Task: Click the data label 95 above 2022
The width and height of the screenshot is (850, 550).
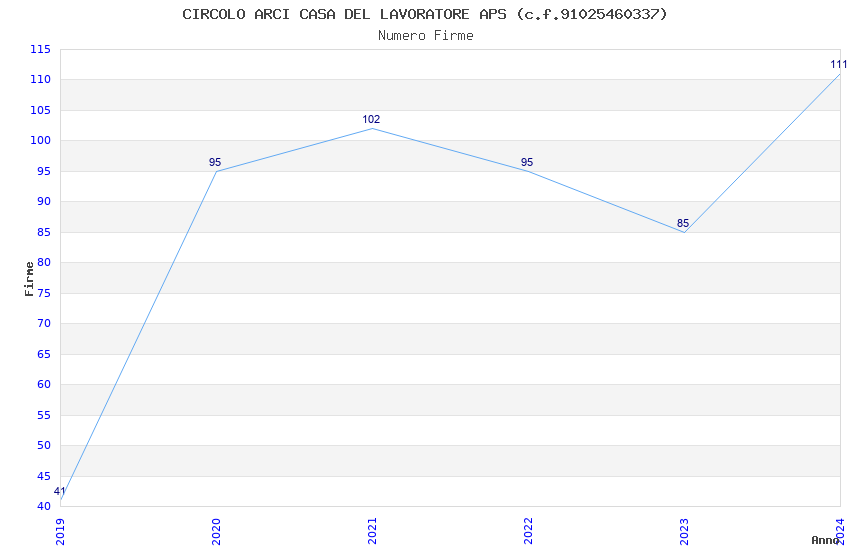Action: click(527, 162)
